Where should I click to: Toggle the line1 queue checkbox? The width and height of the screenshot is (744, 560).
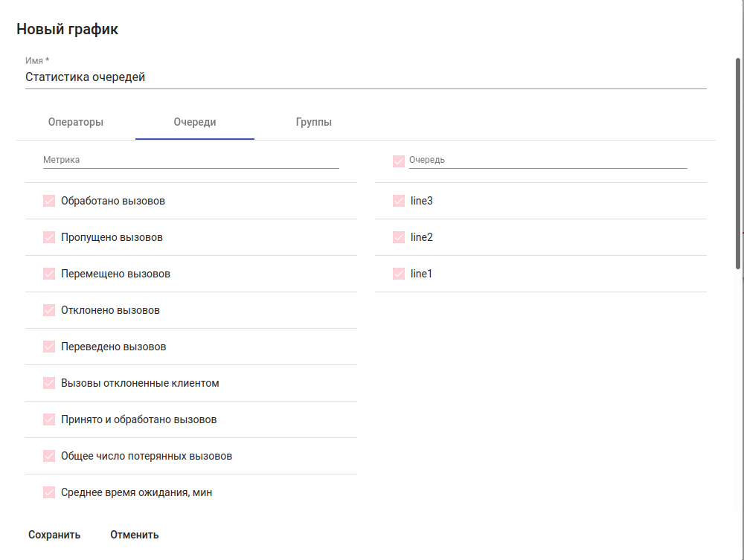point(399,274)
